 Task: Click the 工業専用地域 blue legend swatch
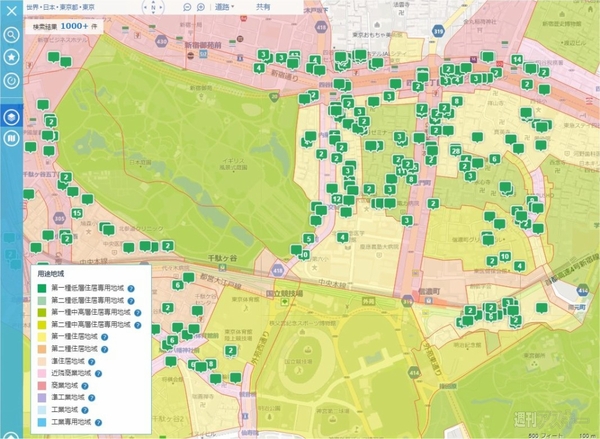pos(41,420)
